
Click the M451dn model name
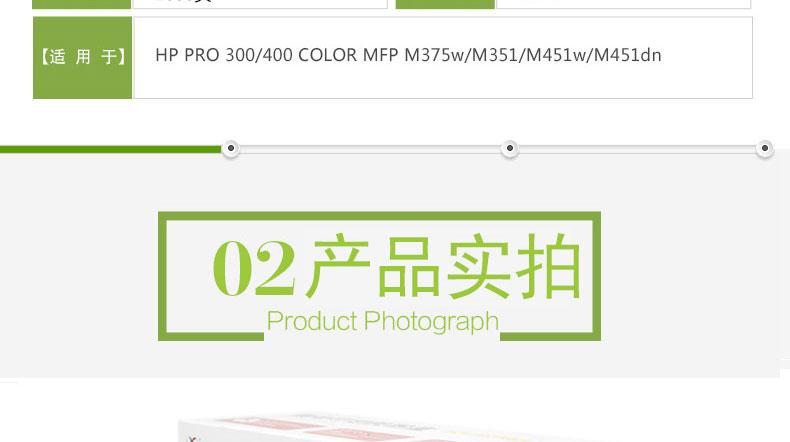pos(628,55)
